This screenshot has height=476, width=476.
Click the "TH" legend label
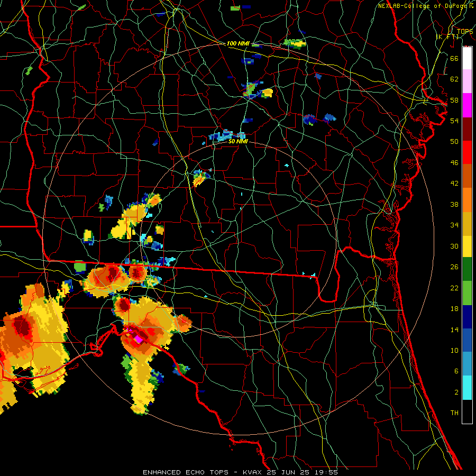454,413
